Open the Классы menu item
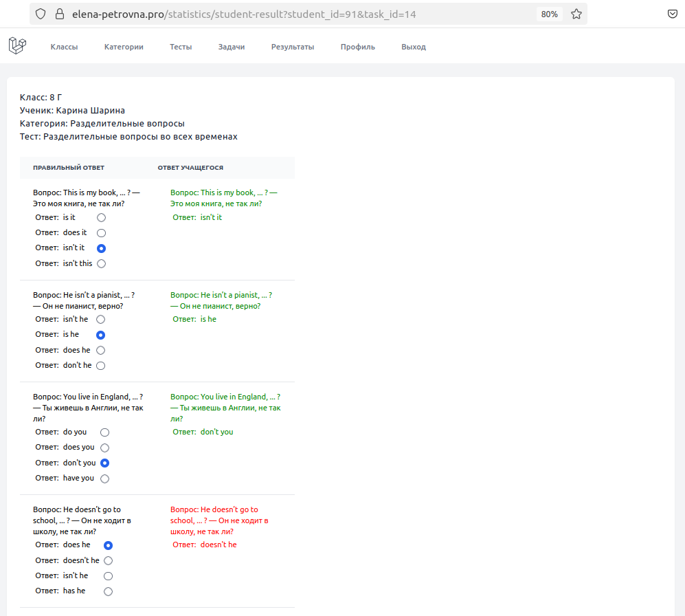The image size is (685, 616). click(x=64, y=47)
